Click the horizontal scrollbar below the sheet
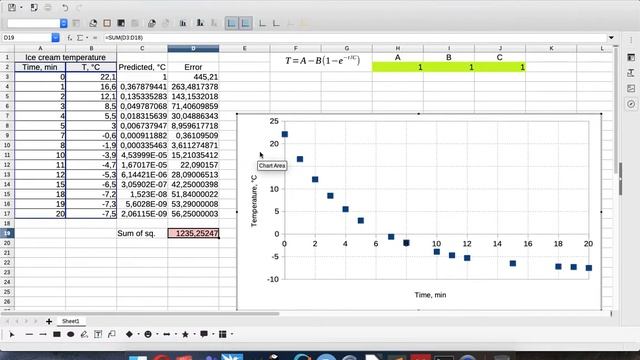 pos(140,313)
